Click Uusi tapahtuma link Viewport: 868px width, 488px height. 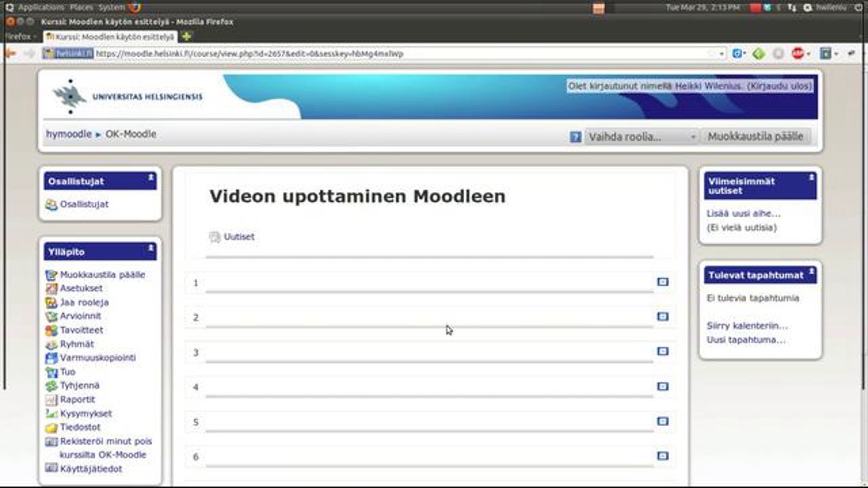[x=746, y=340]
